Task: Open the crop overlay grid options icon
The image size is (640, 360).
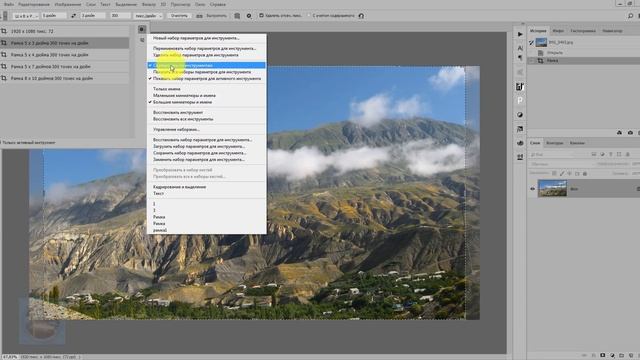Action: (x=237, y=16)
